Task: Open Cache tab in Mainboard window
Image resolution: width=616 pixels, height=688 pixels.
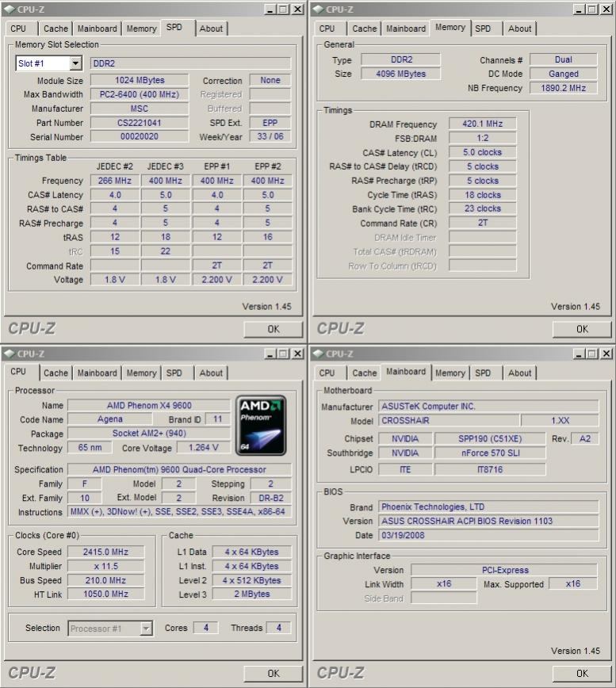Action: pos(365,373)
